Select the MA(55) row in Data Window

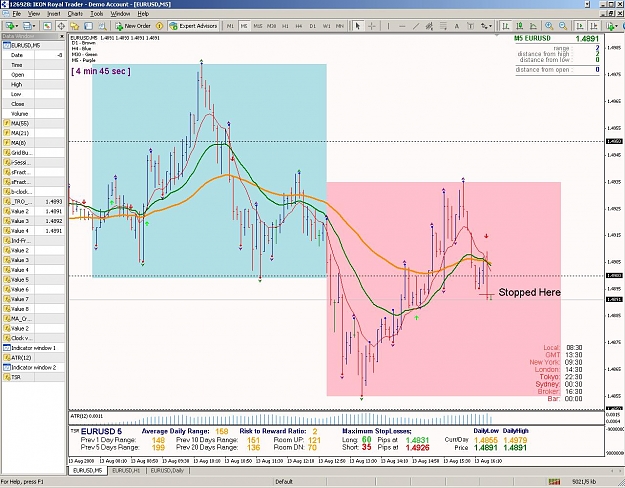(x=33, y=123)
